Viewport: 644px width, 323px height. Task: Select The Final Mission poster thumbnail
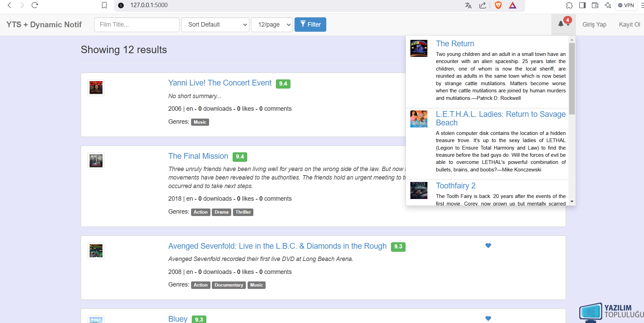pyautogui.click(x=96, y=161)
